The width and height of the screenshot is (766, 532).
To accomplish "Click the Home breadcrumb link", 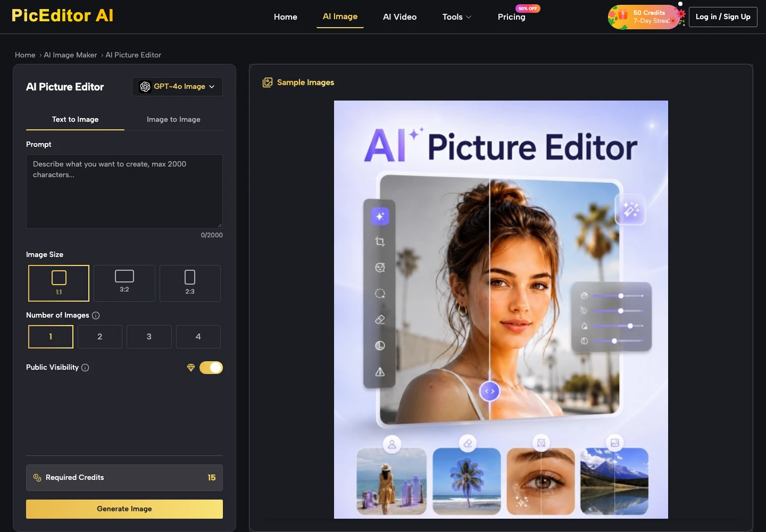I will coord(25,55).
